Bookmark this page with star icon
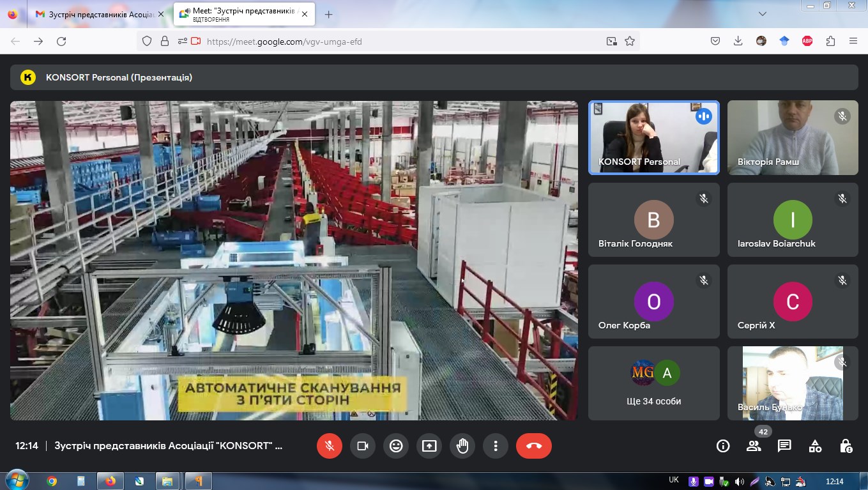 (x=630, y=41)
